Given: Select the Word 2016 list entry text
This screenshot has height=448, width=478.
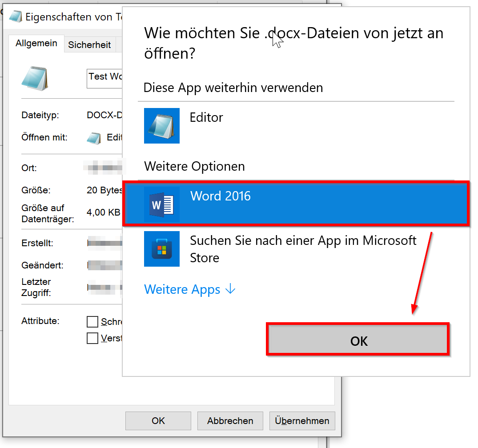Looking at the screenshot, I should tap(220, 196).
